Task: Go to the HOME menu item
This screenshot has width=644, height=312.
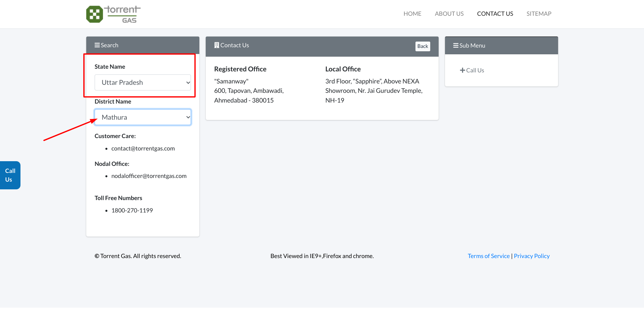Action: pos(412,14)
